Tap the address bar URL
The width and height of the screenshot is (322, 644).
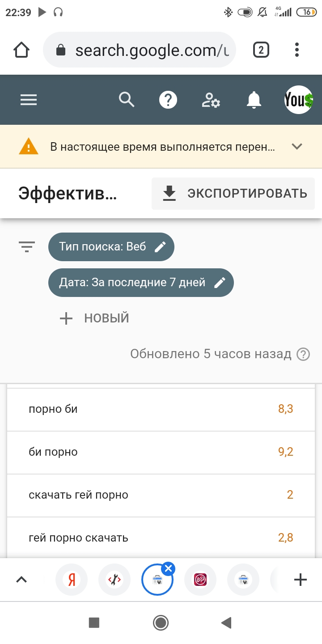click(x=151, y=50)
